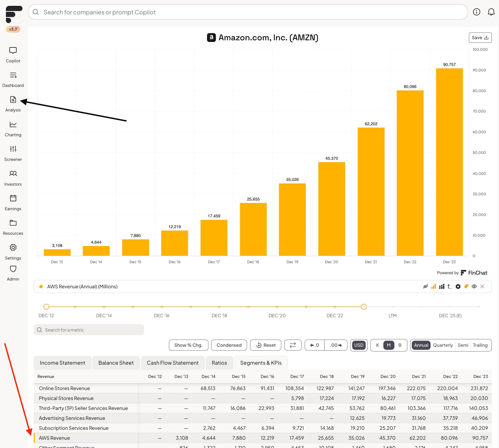The width and height of the screenshot is (499, 448).
Task: Select Physical Stores Revenue row label
Action: click(x=66, y=398)
